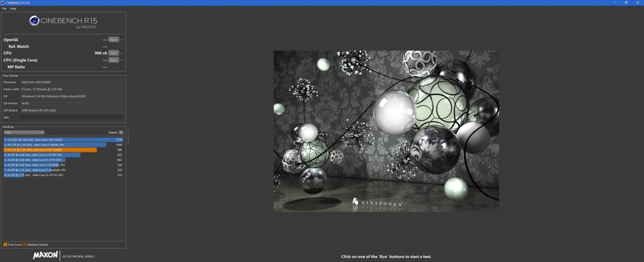Screen dimensions: 644x262
Task: Click the OS value Windows 8 field
Action: (x=72, y=96)
